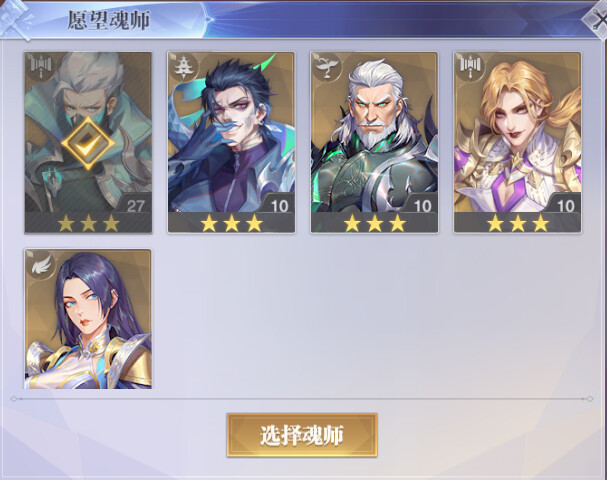Select the blonde woman in gold armor
This screenshot has width=607, height=480.
point(518,142)
